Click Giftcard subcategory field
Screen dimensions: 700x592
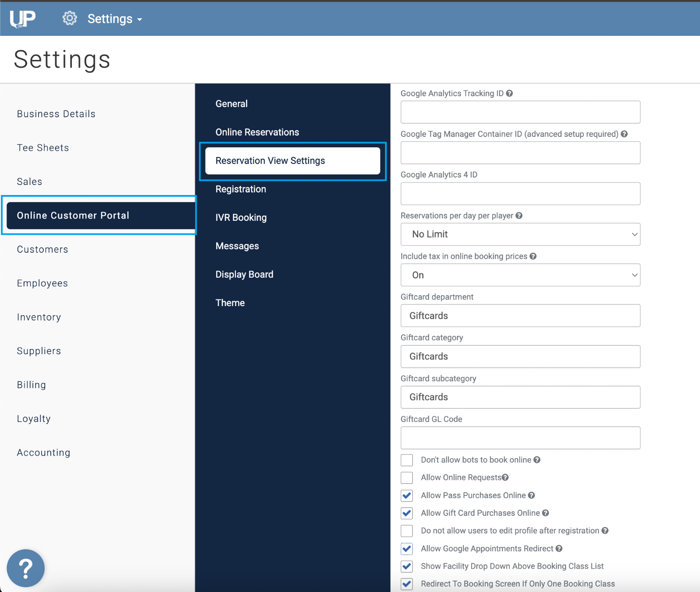(521, 397)
